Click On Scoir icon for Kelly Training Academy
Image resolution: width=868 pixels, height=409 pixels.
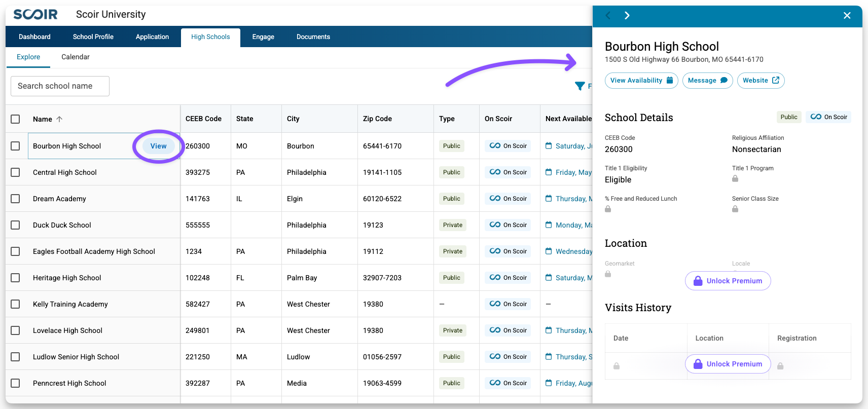pyautogui.click(x=495, y=304)
